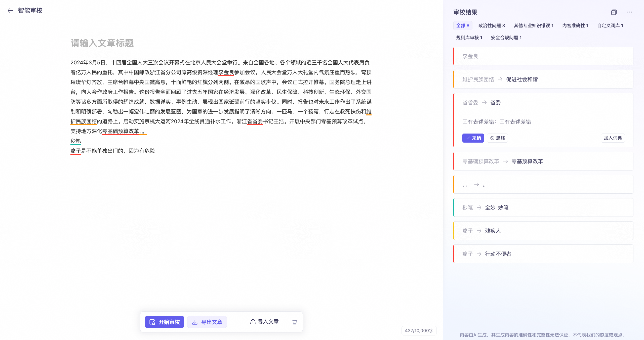
Task: Click underlined 省省委 in article text
Action: [x=255, y=121]
